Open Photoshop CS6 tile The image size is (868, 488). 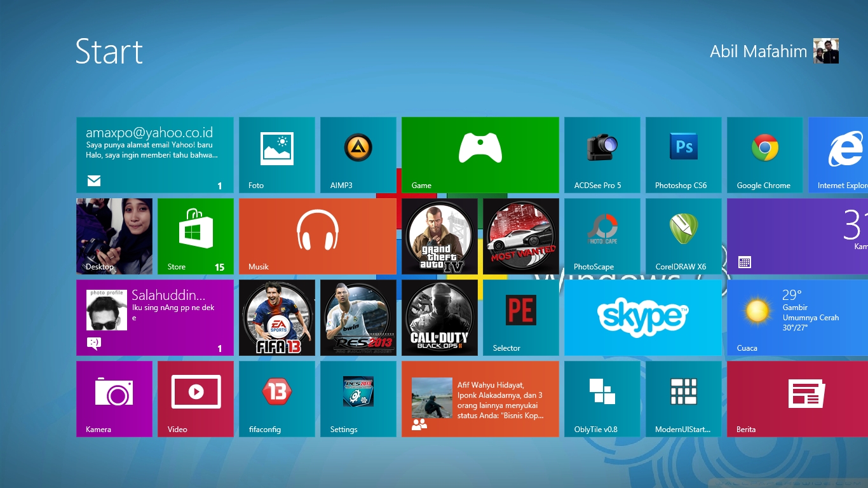click(684, 155)
